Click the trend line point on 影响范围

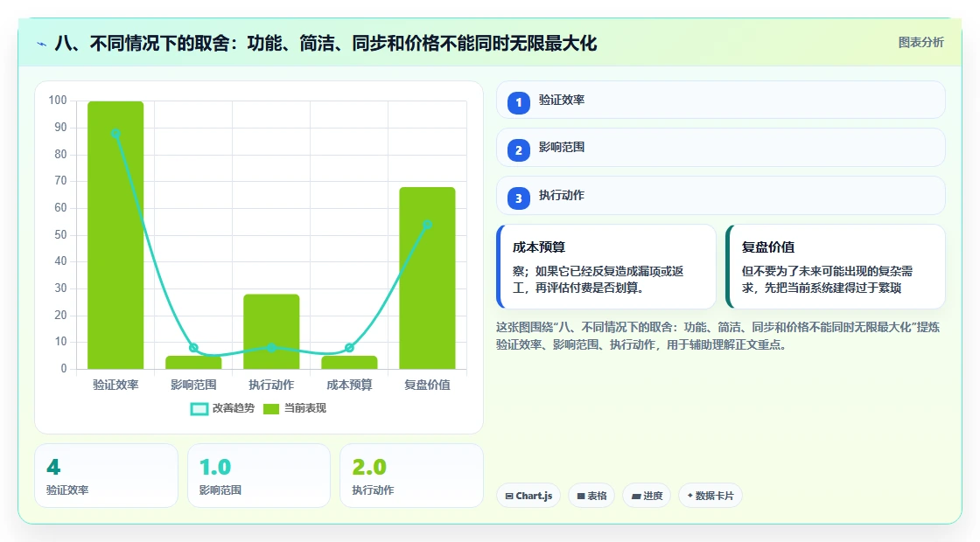[x=193, y=348]
